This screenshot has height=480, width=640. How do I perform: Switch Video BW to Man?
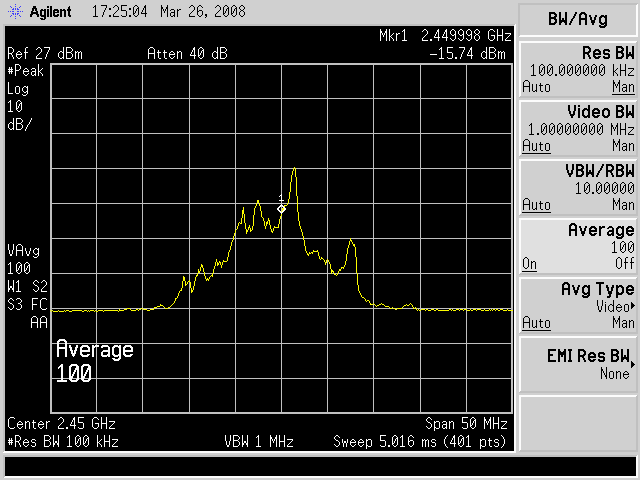click(x=623, y=147)
